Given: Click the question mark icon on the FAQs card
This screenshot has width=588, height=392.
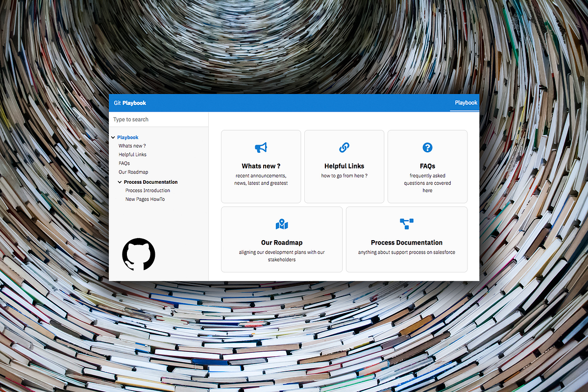Looking at the screenshot, I should 427,147.
